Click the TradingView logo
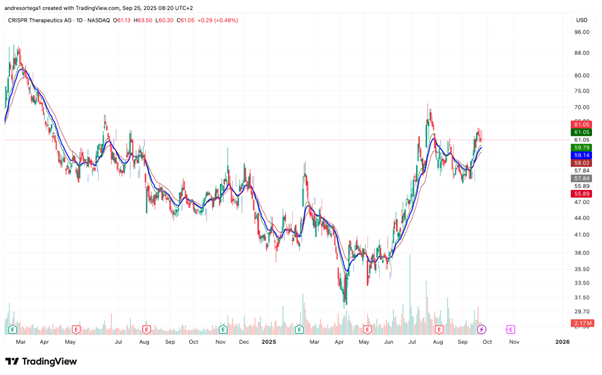 41,362
